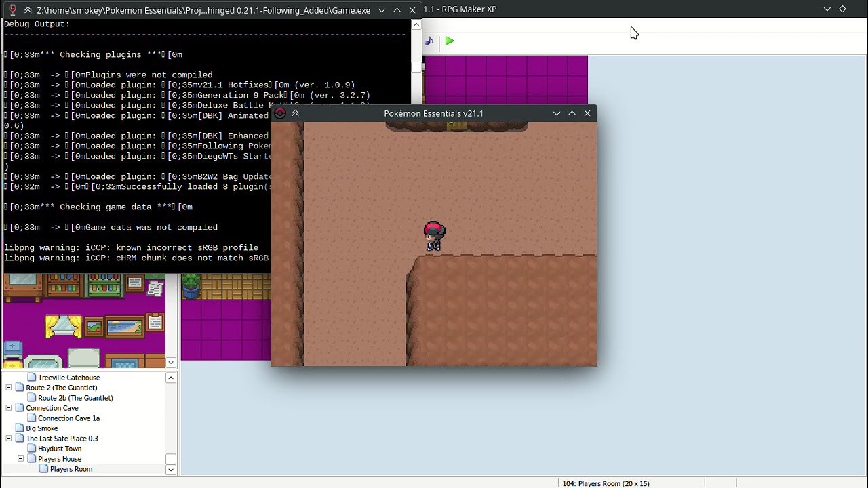
Task: Select the Treeville Gatehouse map
Action: click(x=68, y=378)
